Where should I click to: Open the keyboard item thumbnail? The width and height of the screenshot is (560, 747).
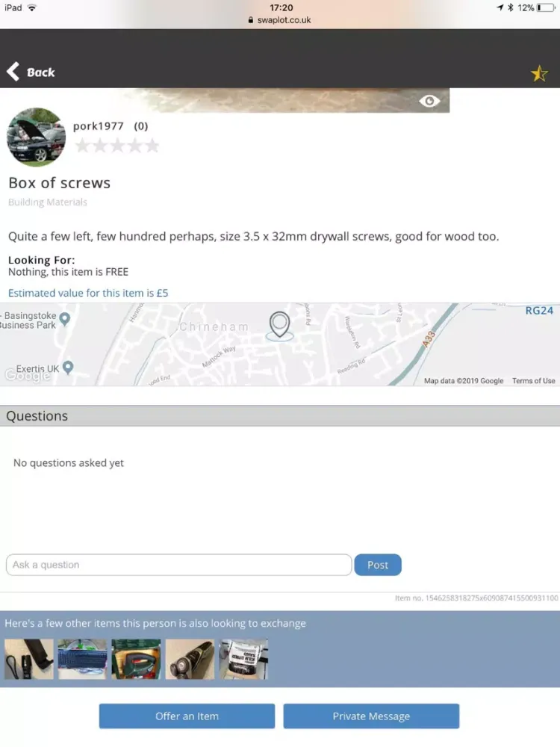[x=82, y=660]
